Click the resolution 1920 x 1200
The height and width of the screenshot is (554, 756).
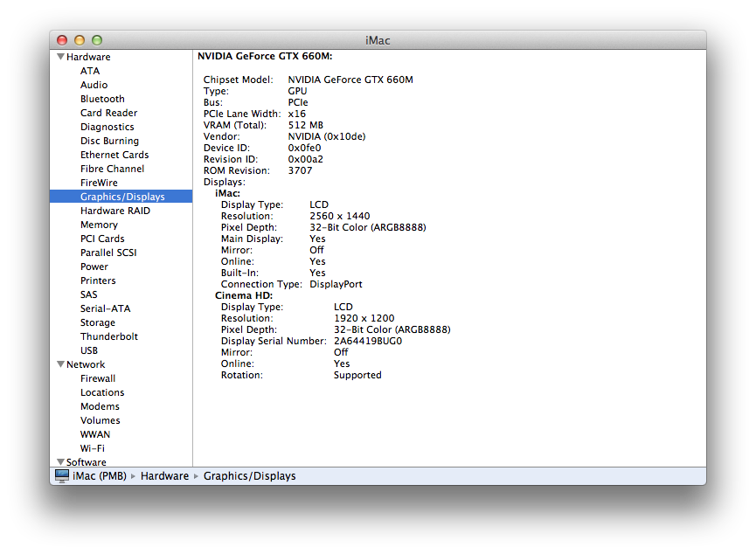coord(364,318)
